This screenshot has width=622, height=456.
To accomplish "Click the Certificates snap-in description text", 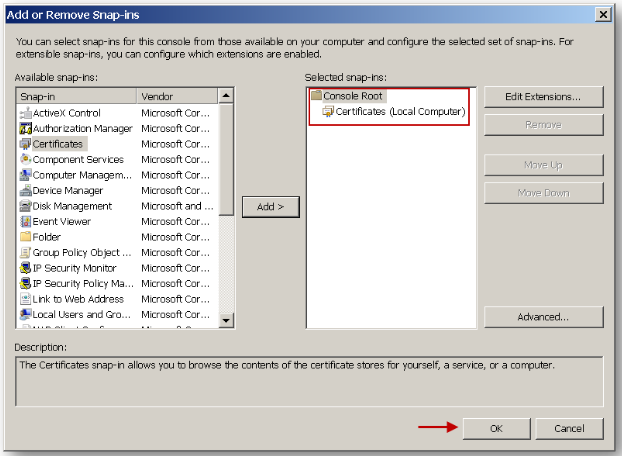I will pos(287,365).
